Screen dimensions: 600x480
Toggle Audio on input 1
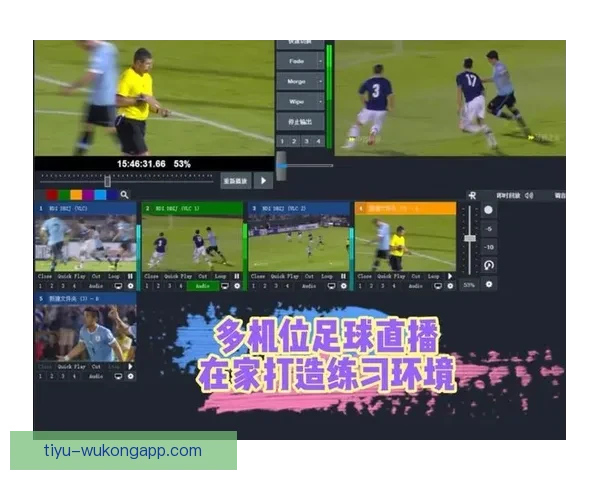95,286
